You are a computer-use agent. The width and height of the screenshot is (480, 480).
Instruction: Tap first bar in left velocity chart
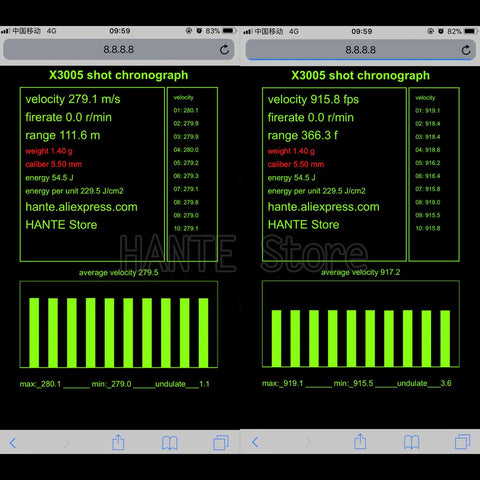[34, 333]
